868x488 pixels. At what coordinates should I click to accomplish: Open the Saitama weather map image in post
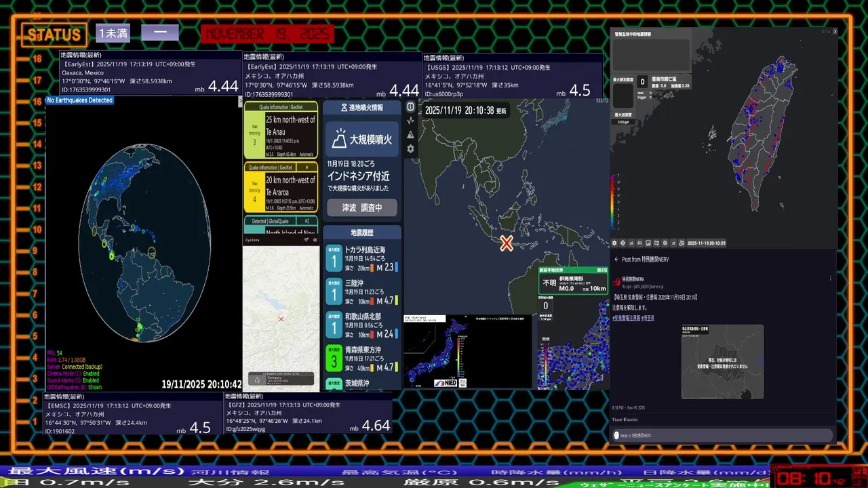[722, 361]
